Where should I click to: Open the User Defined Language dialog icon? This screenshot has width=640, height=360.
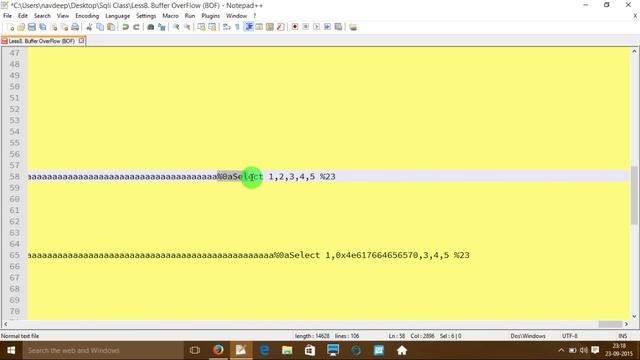click(259, 27)
